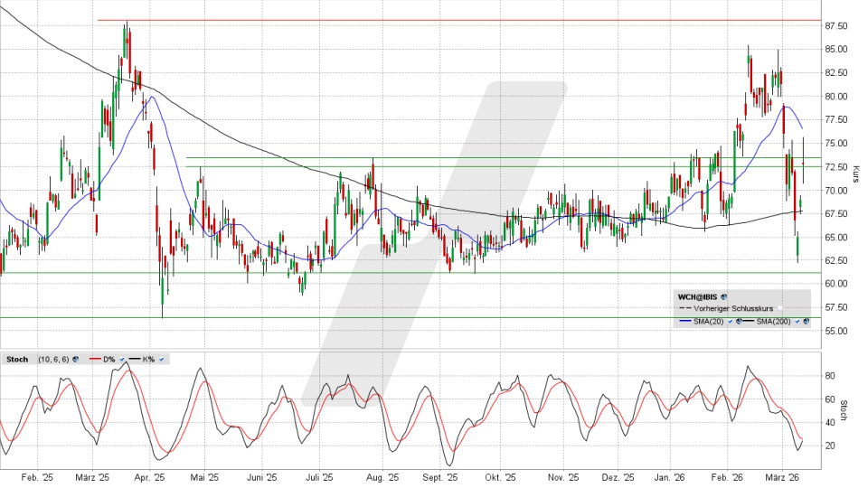Select the red resistance line at chart top

click(452, 20)
